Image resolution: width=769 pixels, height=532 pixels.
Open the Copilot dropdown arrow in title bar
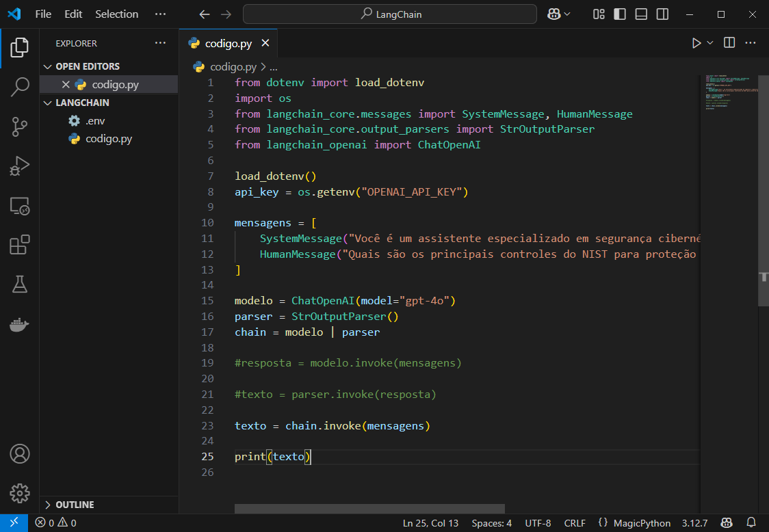tap(567, 14)
